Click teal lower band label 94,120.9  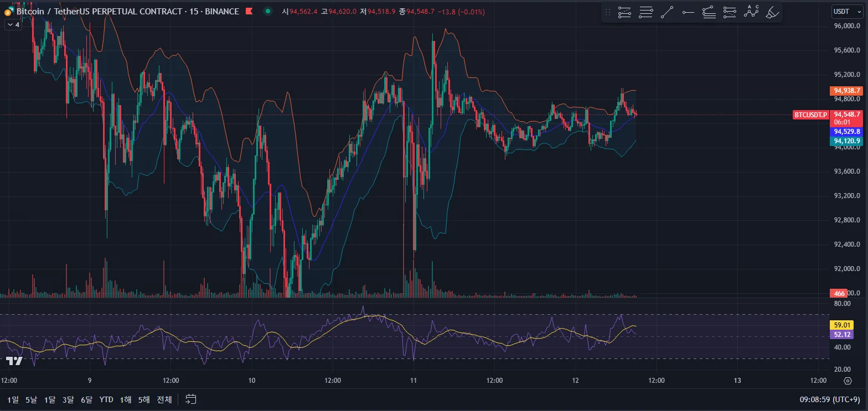(x=847, y=141)
